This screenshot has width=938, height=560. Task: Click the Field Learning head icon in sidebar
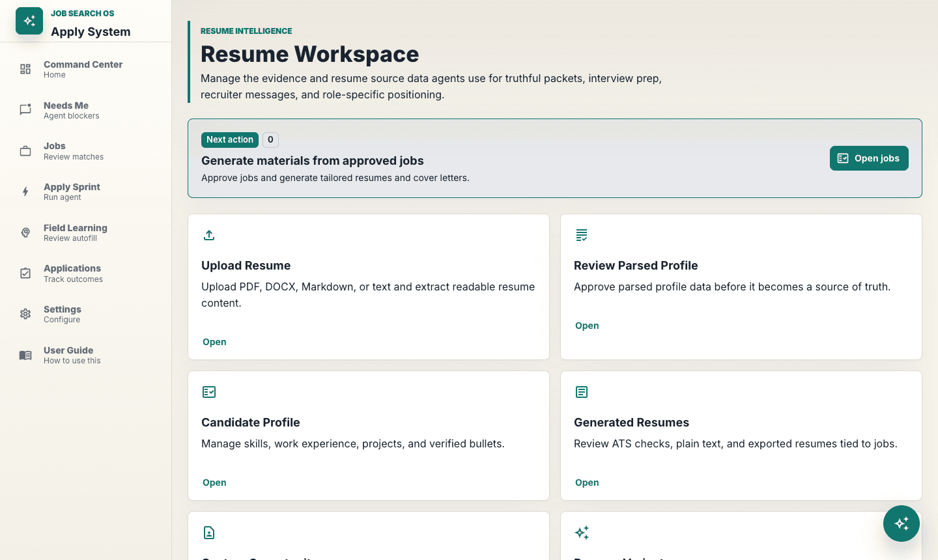[x=25, y=232]
